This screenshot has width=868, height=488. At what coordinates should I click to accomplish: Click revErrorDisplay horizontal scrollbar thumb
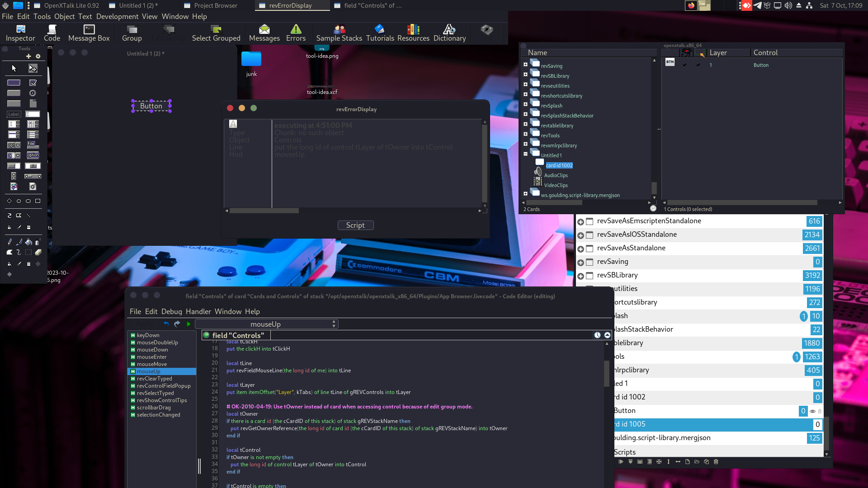(x=264, y=211)
